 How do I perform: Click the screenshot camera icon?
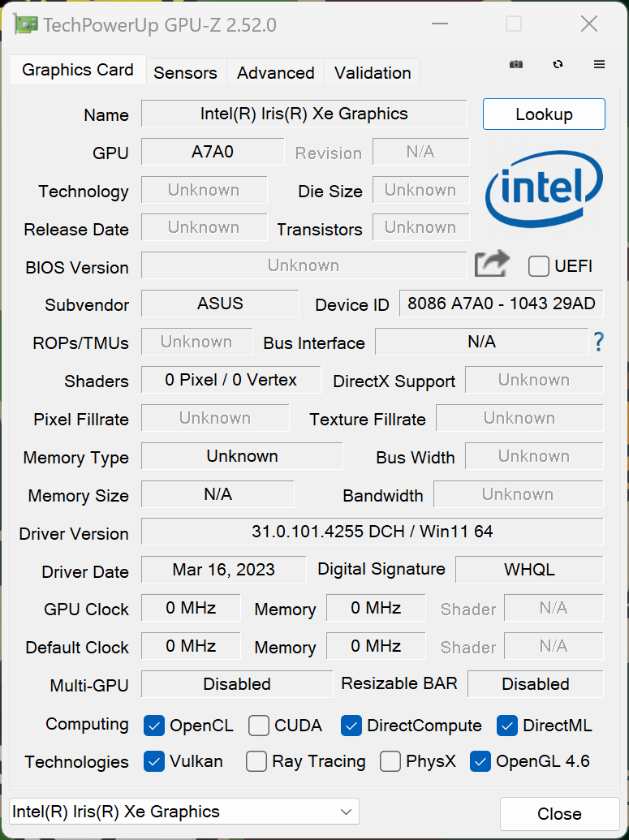point(516,64)
